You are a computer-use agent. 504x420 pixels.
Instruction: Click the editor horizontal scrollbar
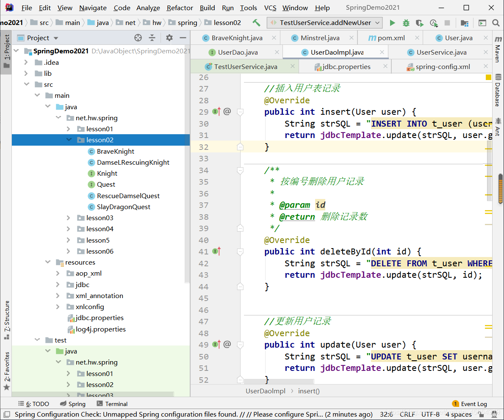pyautogui.click(x=279, y=381)
